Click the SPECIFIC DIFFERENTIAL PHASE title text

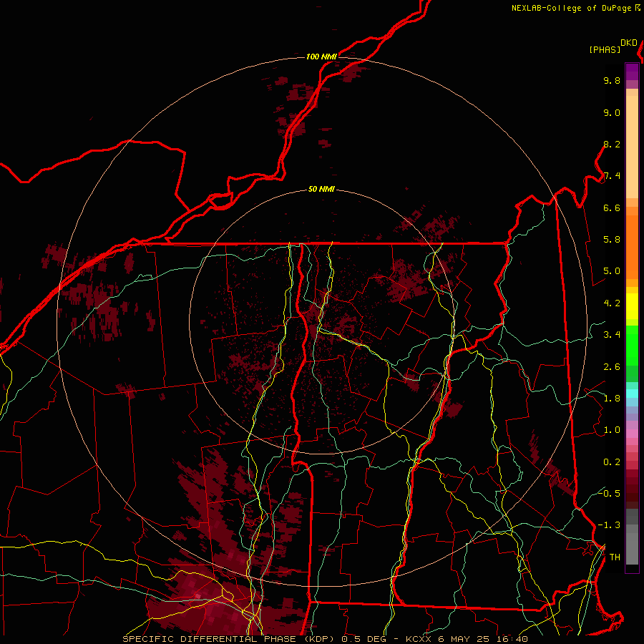tap(209, 639)
